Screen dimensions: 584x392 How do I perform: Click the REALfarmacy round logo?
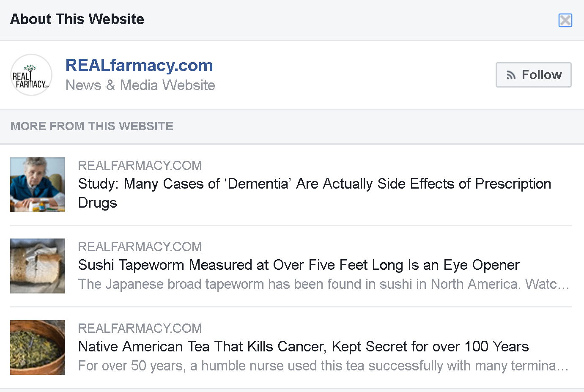click(x=31, y=75)
